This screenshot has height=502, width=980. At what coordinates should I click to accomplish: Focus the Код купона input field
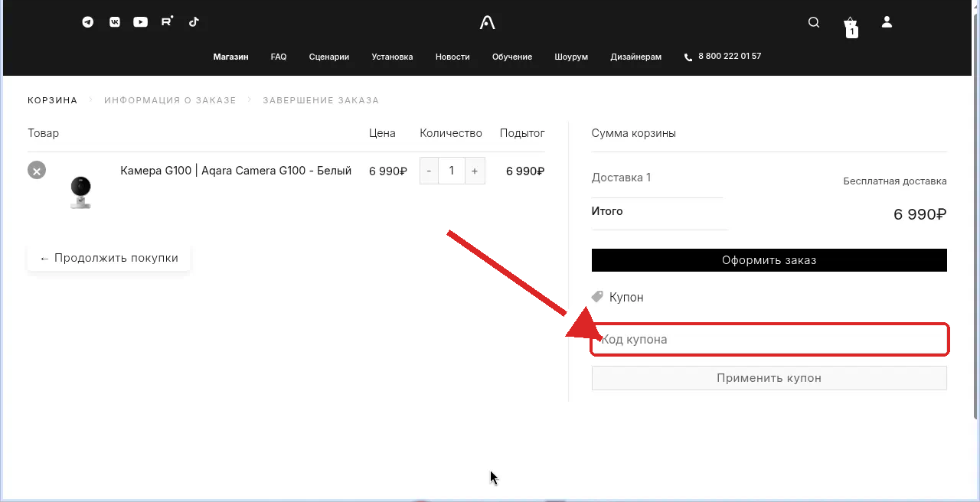click(x=769, y=339)
